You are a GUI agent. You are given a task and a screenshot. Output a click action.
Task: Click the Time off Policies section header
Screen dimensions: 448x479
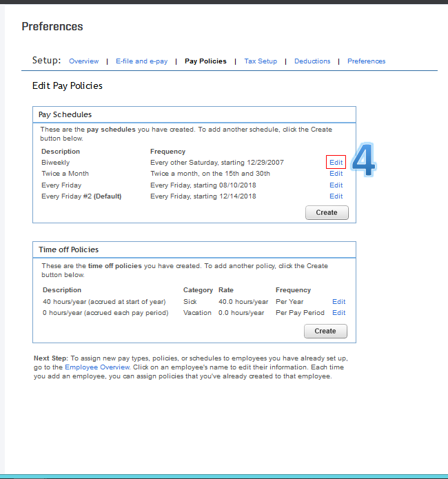[68, 249]
